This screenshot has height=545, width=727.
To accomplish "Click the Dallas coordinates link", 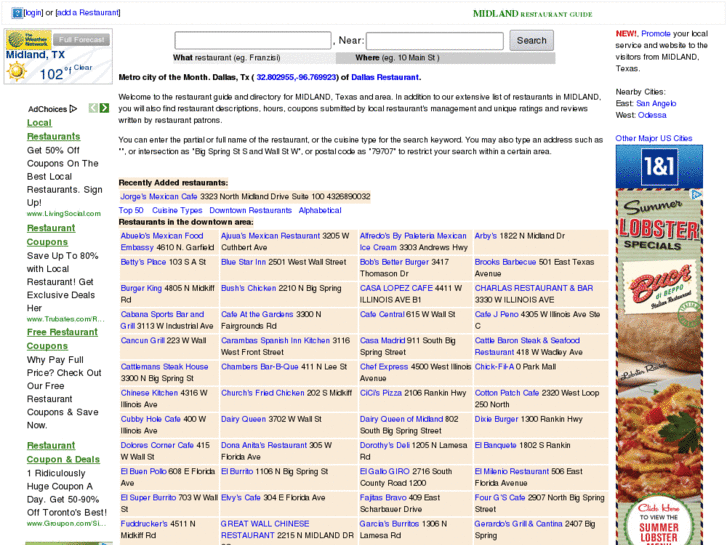I will (x=296, y=77).
